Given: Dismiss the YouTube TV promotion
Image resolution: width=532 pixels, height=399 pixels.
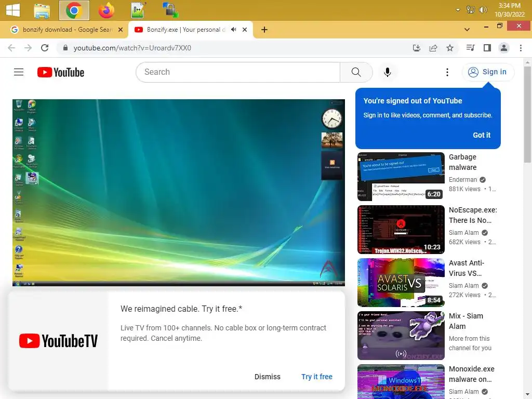Looking at the screenshot, I should tap(268, 377).
